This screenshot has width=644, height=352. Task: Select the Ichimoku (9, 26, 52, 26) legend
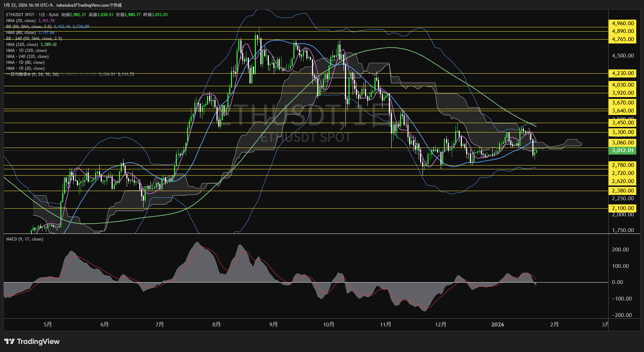32,74
